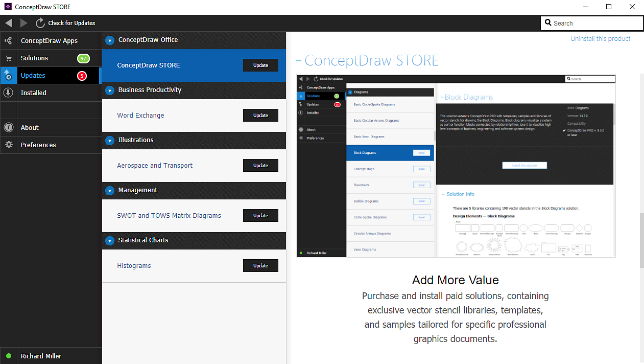Screen dimensions: 644x364
Task: Click the Uninstall this product link
Action: click(601, 39)
